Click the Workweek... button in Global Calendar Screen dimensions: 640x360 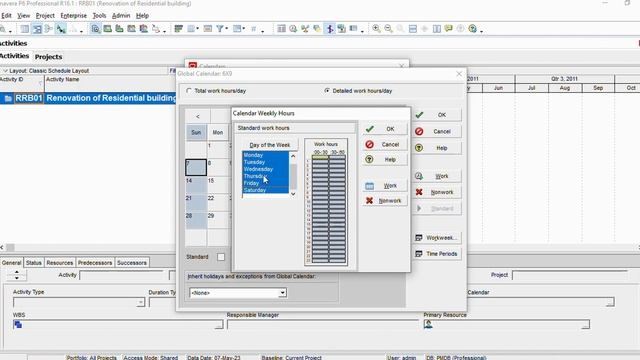pos(437,238)
